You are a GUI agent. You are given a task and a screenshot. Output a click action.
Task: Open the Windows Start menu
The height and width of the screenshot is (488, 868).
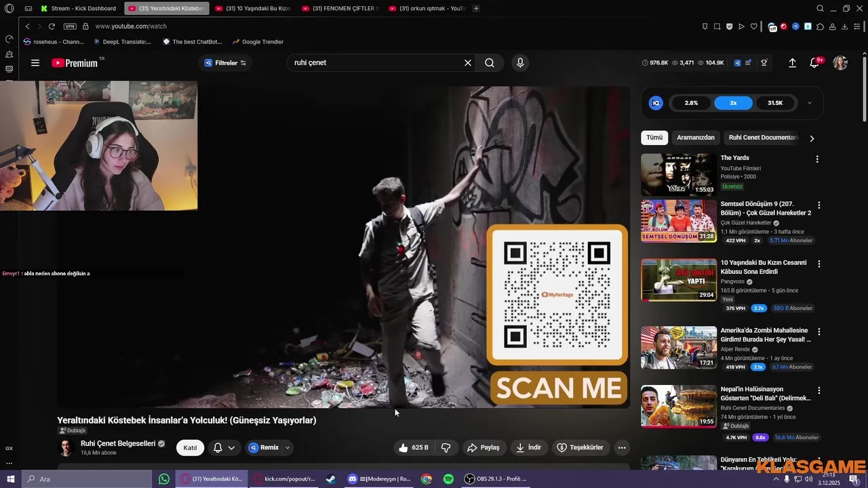10,479
